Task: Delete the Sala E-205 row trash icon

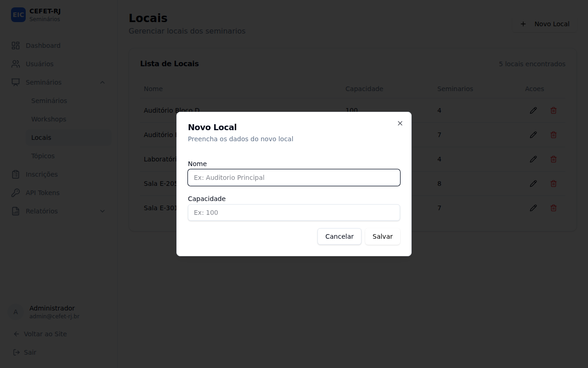Action: [554, 184]
